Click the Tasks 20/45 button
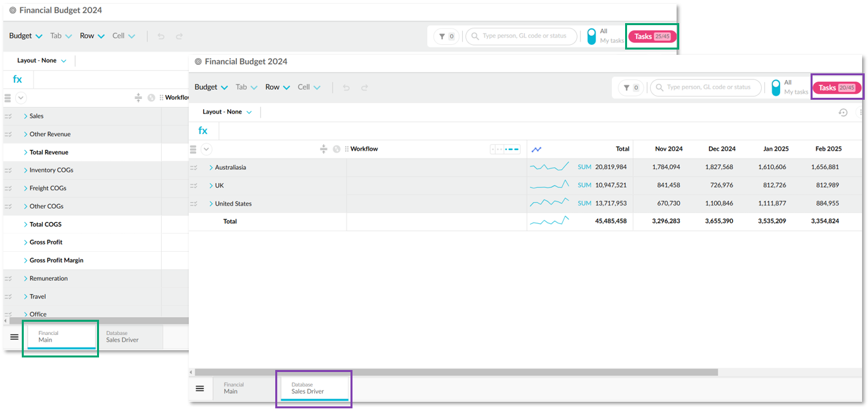The height and width of the screenshot is (409, 868). point(836,88)
